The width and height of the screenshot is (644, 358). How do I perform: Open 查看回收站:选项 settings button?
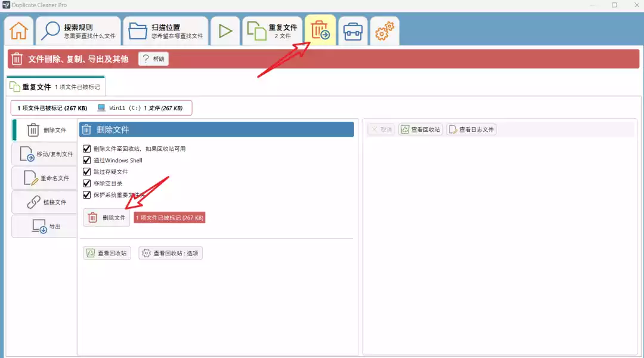171,253
